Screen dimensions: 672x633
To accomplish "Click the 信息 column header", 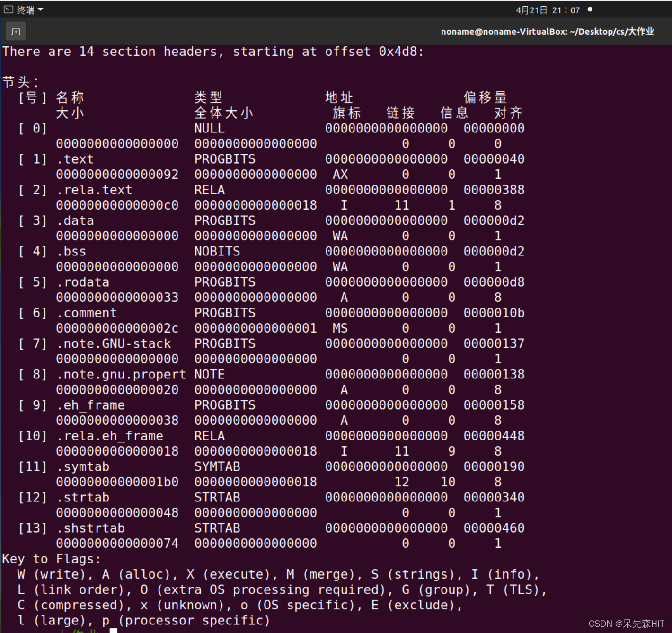I will pyautogui.click(x=454, y=113).
